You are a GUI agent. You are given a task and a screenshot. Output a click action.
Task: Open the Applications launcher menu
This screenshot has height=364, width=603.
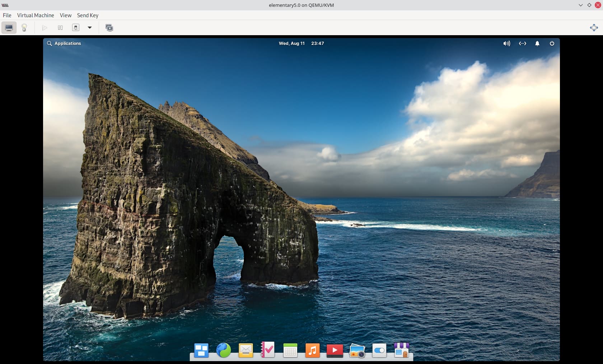(64, 43)
